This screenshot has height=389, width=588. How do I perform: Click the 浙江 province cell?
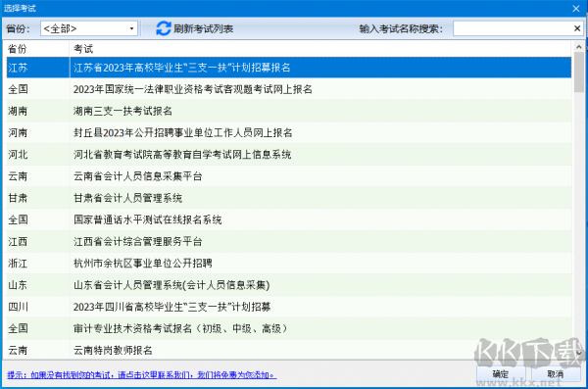pyautogui.click(x=37, y=264)
